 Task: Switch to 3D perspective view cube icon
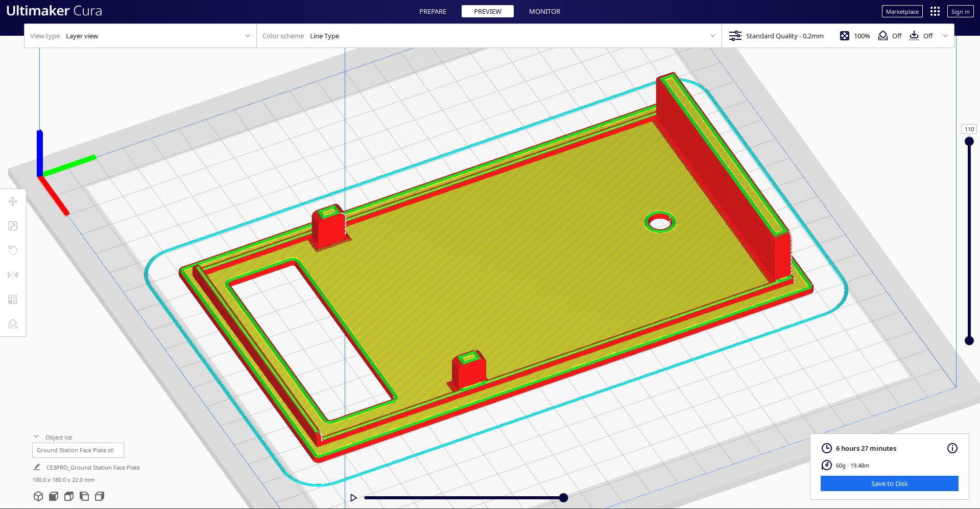pos(38,496)
